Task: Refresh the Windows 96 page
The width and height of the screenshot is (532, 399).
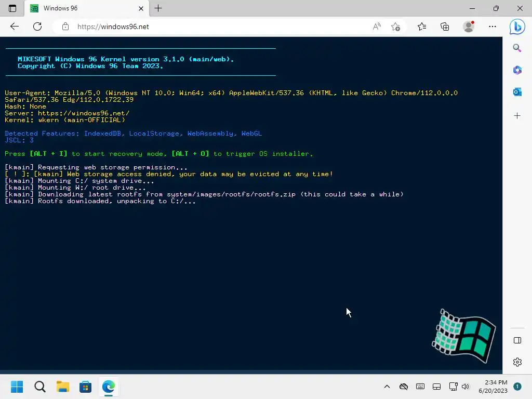Action: tap(37, 26)
